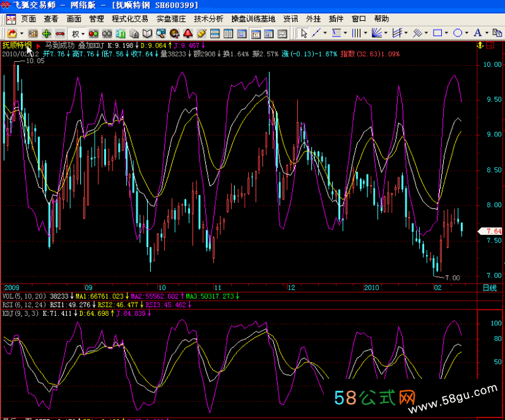This screenshot has height=420, width=505.
Task: Open the vertical lines tool dropdown arrow
Action: [365, 33]
